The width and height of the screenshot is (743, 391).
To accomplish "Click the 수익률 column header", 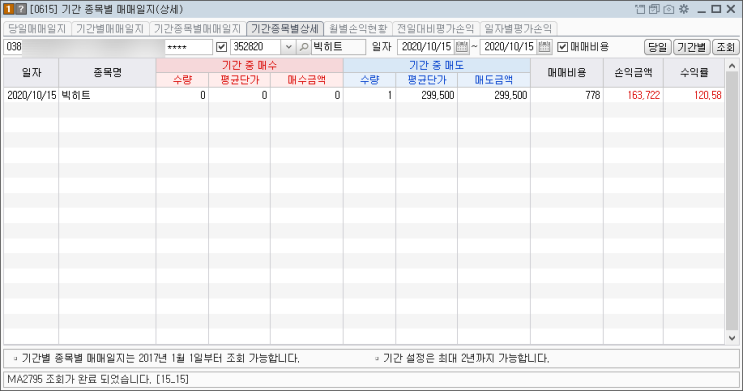I will point(694,73).
